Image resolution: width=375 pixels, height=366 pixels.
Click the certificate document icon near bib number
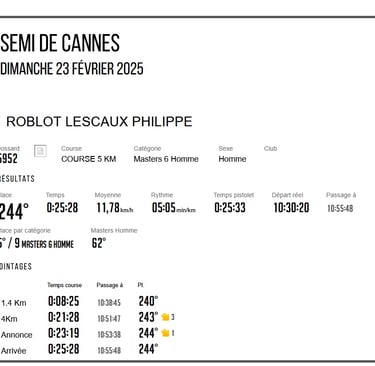pos(40,151)
